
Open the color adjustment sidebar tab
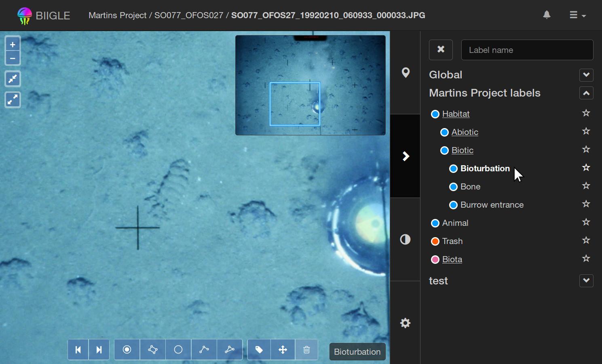pos(405,240)
